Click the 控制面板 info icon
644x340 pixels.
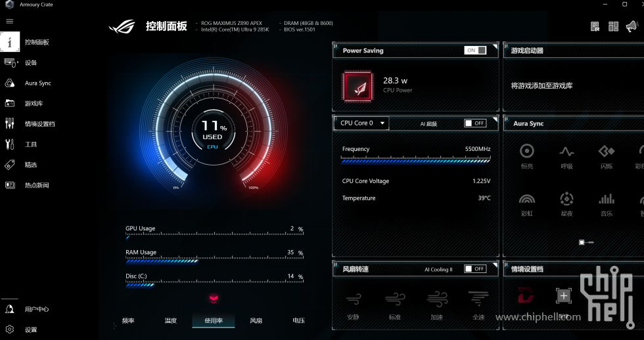point(10,42)
